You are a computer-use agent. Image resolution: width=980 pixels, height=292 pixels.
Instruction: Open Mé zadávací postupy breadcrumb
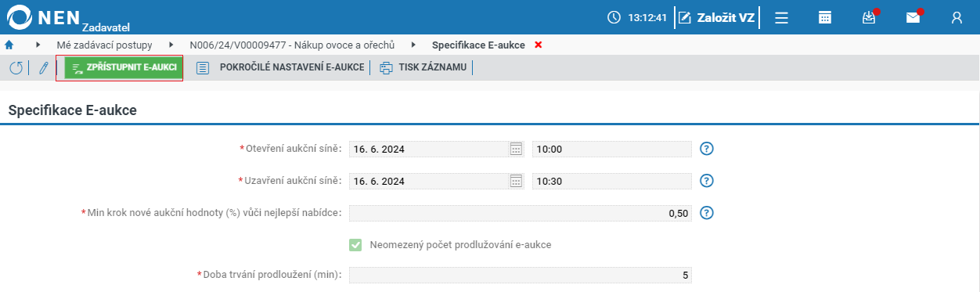coord(104,45)
